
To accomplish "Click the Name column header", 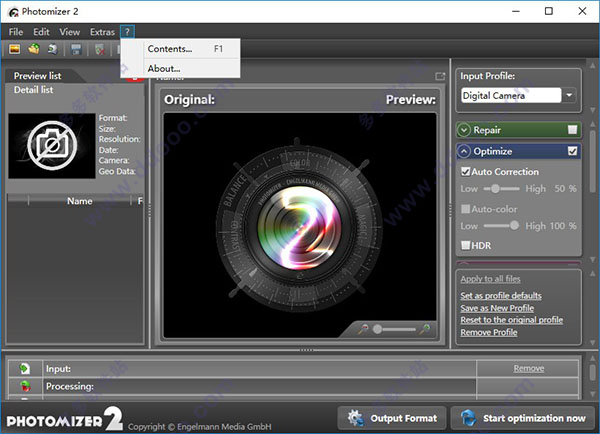I will [x=80, y=201].
